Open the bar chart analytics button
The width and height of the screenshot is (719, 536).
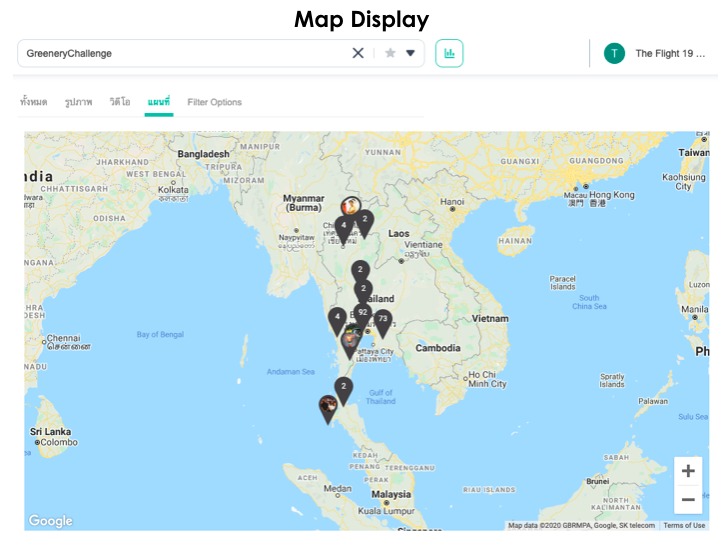pos(449,53)
